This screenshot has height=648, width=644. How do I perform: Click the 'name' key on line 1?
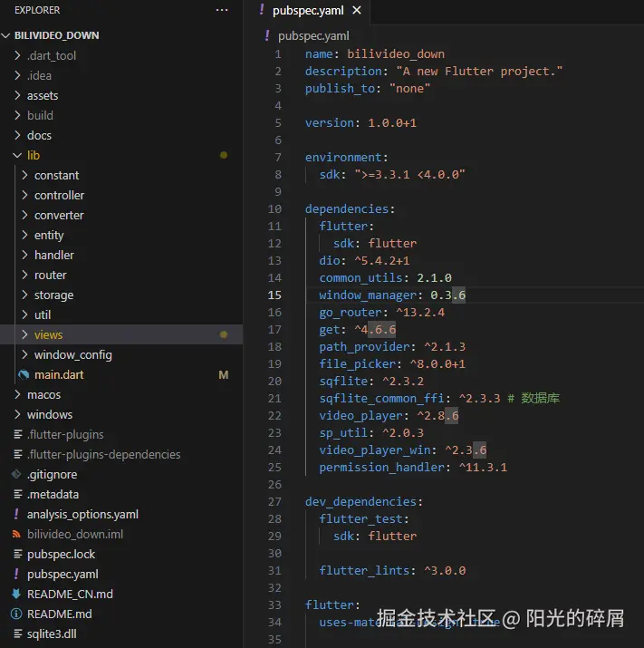tap(319, 54)
